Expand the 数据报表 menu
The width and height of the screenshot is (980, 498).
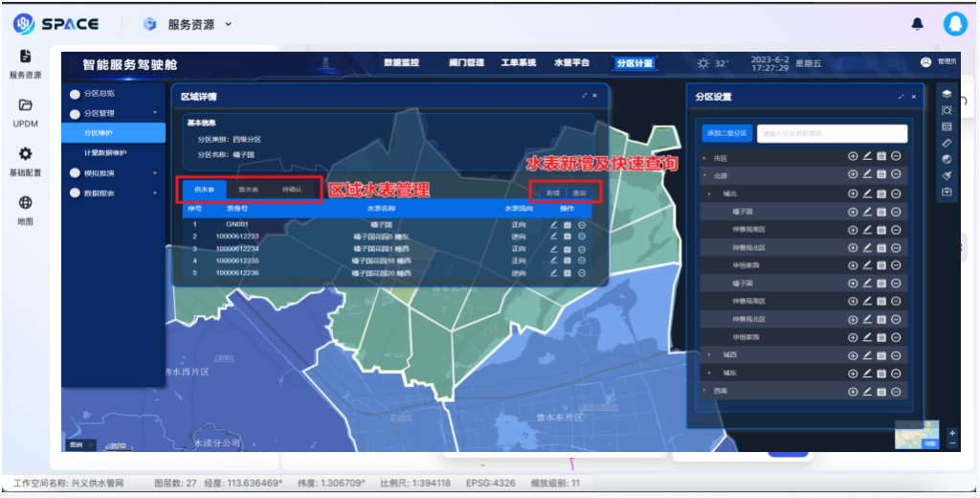[155, 193]
